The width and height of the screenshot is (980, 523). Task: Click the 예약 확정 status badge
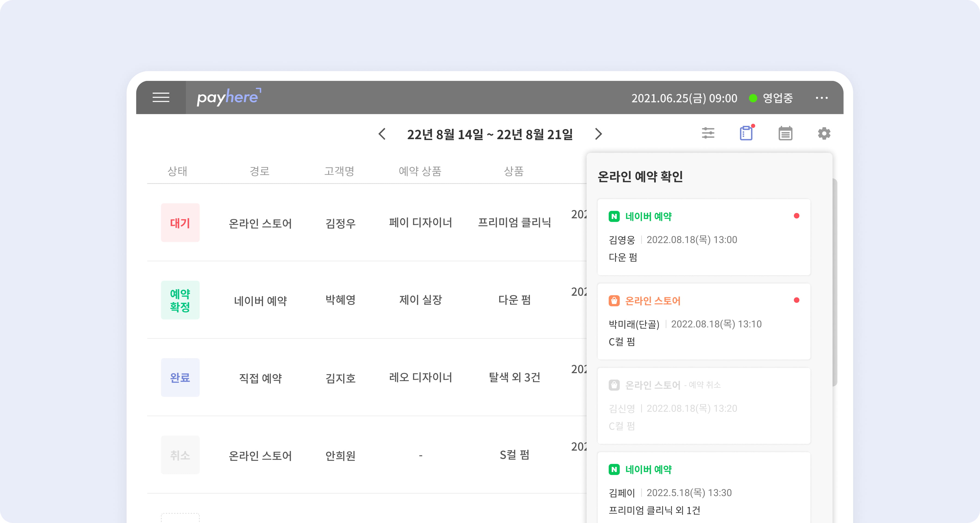point(180,300)
